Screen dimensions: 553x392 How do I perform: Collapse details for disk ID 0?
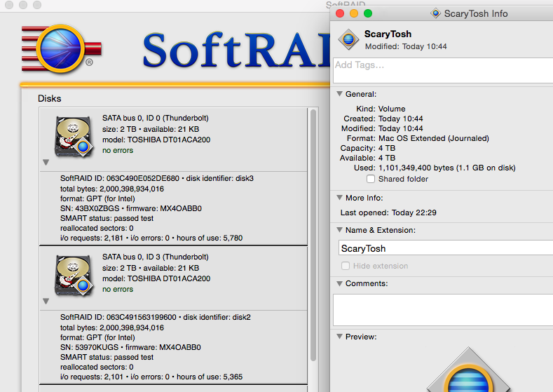click(x=46, y=162)
